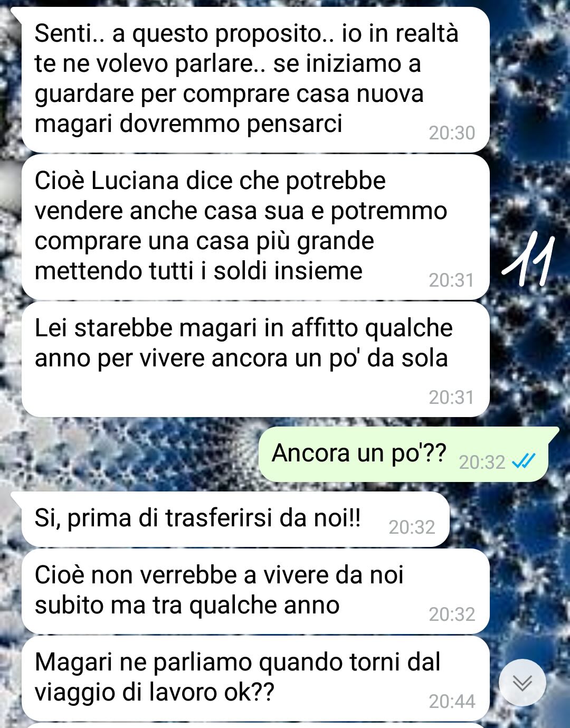Tap the 'Lei starebbe magari in affitto' message
This screenshot has width=570, height=728.
[255, 360]
